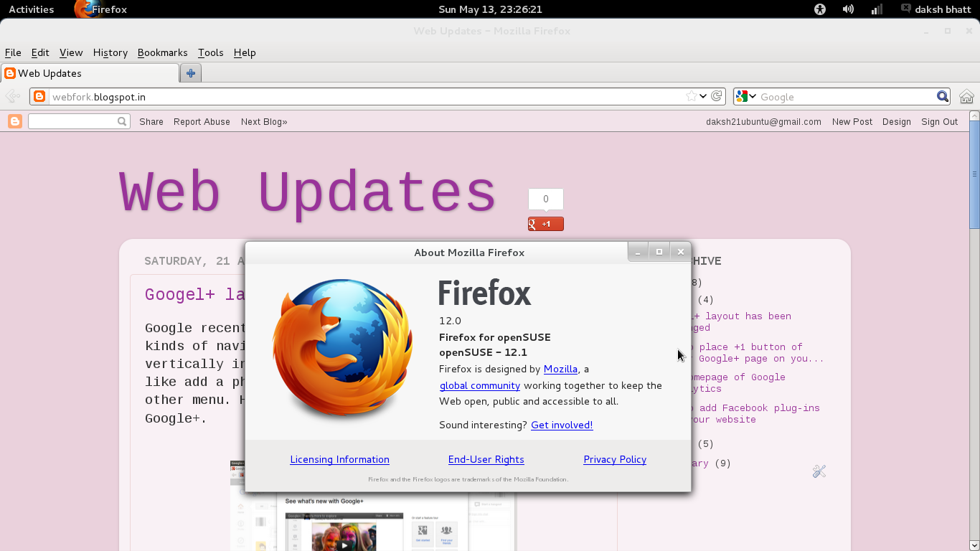
Task: Open the Tools menu
Action: pos(210,52)
